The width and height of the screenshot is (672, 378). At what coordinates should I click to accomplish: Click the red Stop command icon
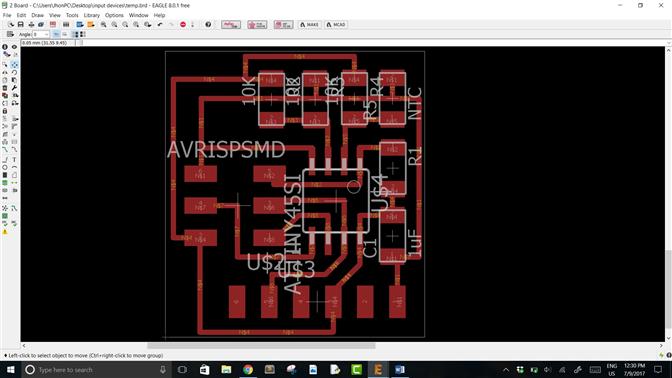coord(183,24)
